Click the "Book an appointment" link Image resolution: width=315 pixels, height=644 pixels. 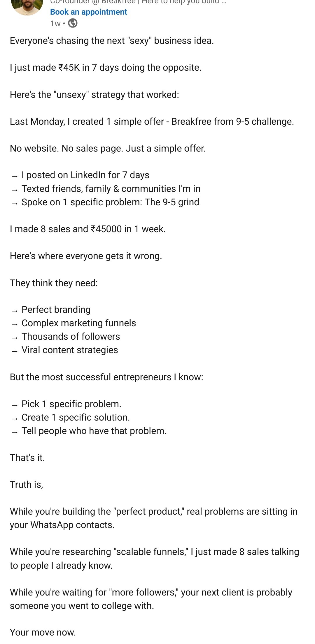click(88, 12)
